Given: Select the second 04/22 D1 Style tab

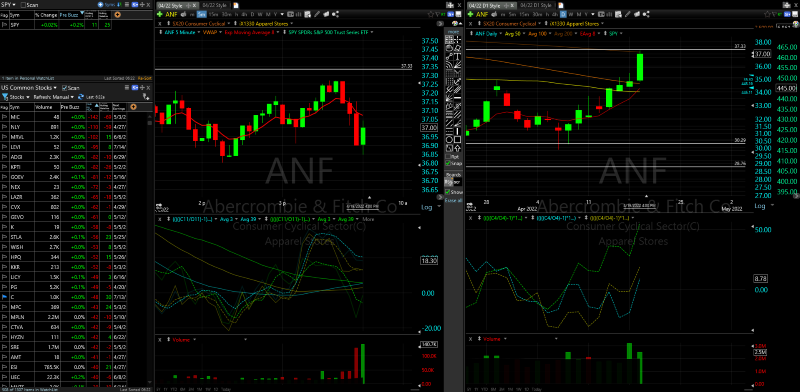Looking at the screenshot, I should point(536,5).
